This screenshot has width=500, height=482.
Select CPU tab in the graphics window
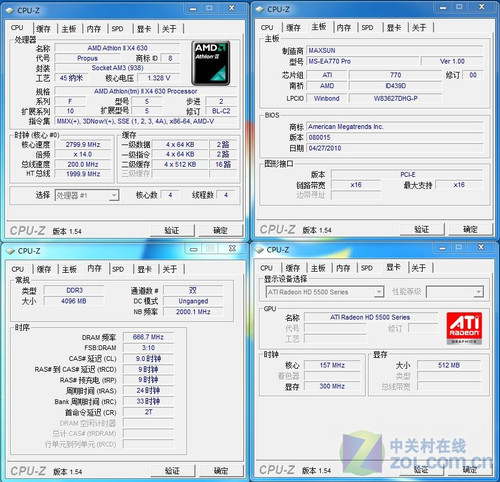266,268
